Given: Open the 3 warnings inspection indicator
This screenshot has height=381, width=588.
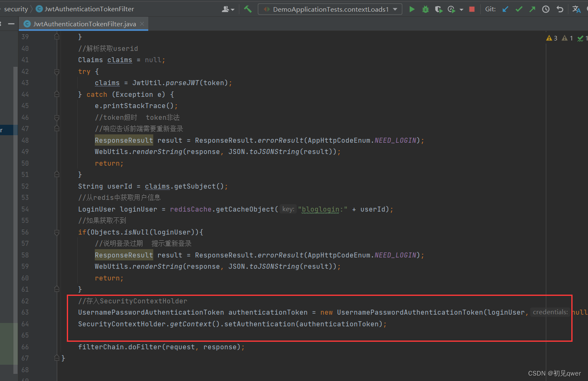Looking at the screenshot, I should pos(551,38).
